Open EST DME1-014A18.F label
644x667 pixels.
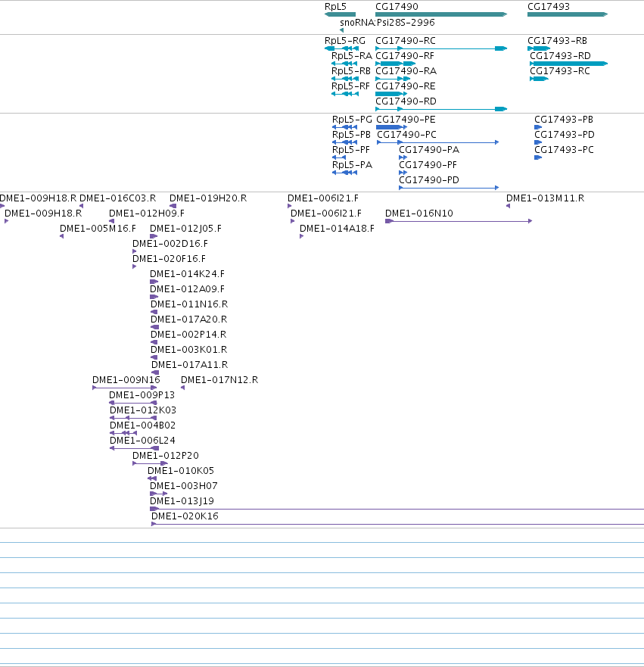tap(337, 229)
